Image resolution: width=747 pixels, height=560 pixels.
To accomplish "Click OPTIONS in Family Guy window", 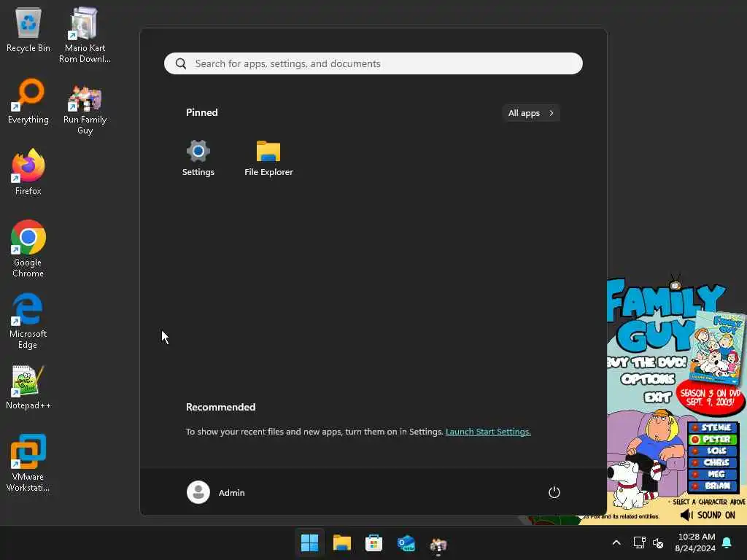I will tap(648, 379).
